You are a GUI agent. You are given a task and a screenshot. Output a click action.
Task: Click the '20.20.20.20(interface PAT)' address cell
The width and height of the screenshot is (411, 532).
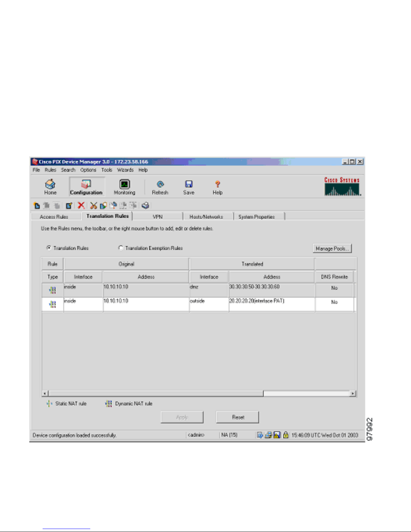pos(272,304)
